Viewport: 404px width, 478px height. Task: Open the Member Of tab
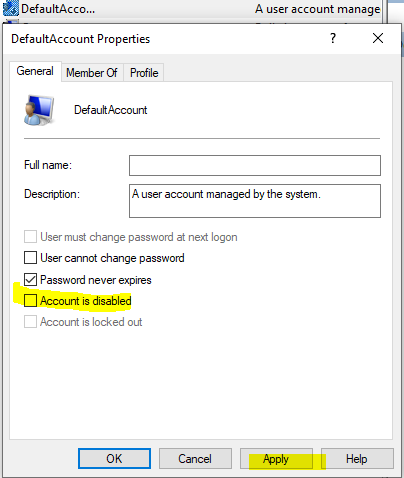[92, 73]
